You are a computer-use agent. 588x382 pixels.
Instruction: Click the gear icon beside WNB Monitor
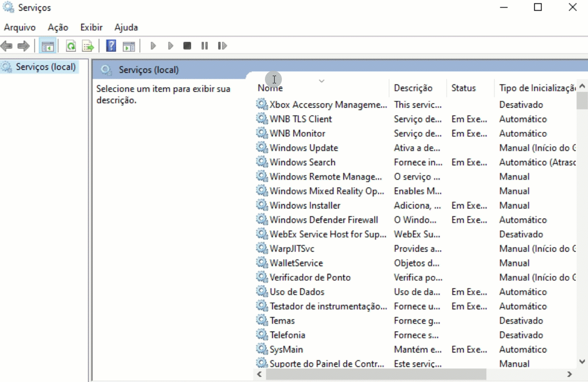262,133
